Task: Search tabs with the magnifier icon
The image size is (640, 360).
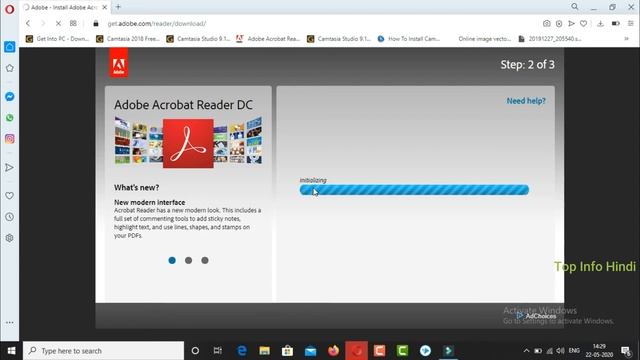Action: [575, 7]
